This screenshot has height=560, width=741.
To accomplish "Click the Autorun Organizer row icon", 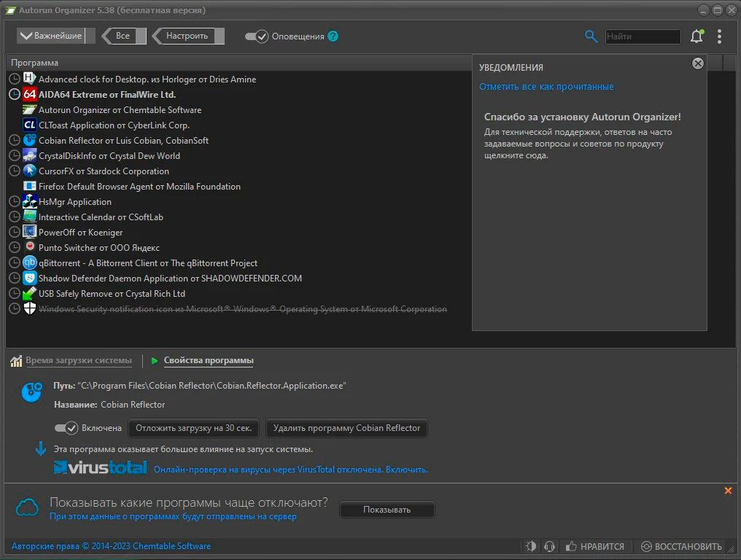I will tap(30, 109).
